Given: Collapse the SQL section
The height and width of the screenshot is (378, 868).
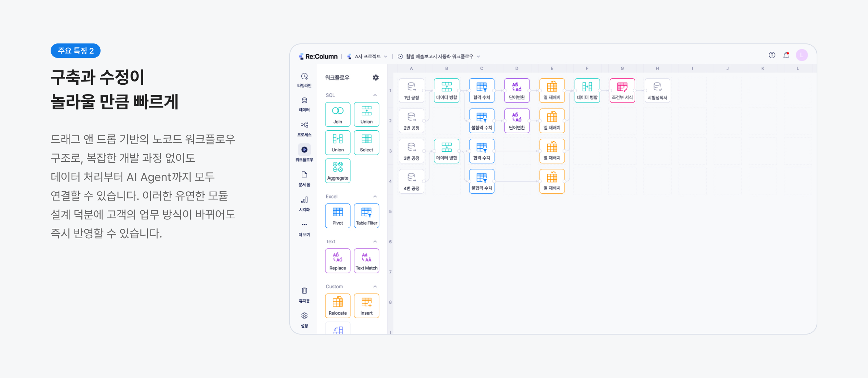Looking at the screenshot, I should [x=375, y=95].
